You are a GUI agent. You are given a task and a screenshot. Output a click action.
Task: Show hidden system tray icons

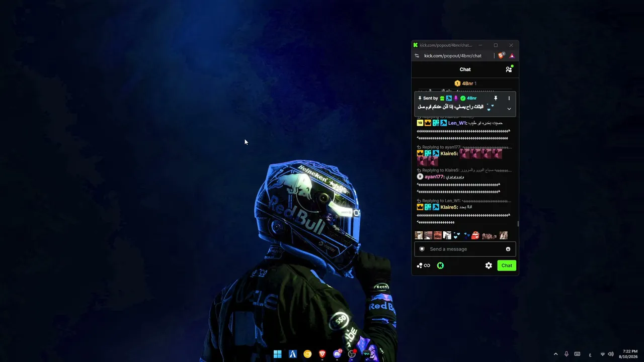[555, 354]
